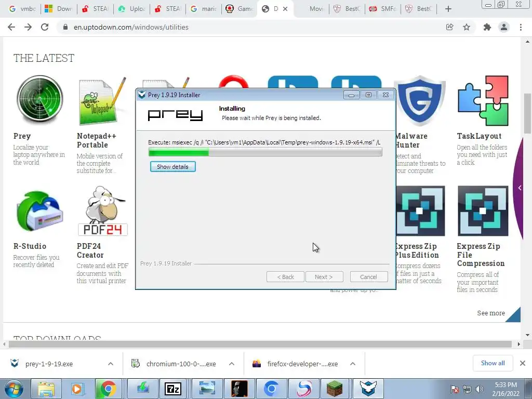Click Show details in the installer
Image resolution: width=532 pixels, height=399 pixels.
coord(172,167)
